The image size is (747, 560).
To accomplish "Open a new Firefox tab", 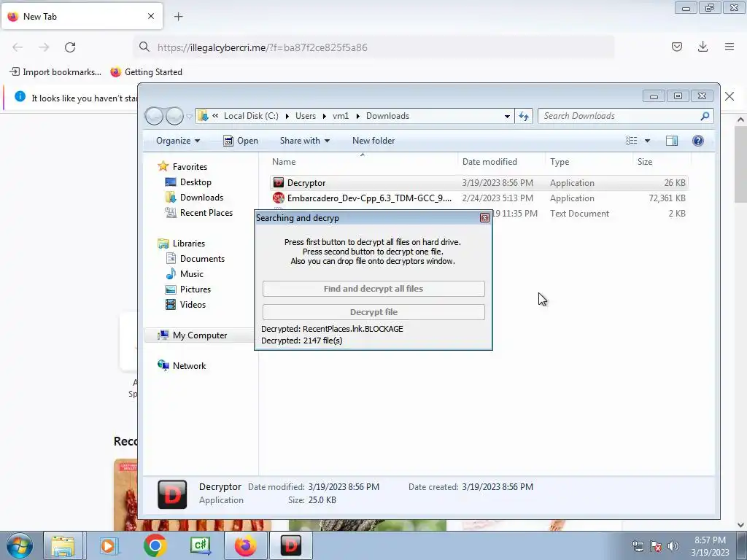I will pyautogui.click(x=178, y=17).
